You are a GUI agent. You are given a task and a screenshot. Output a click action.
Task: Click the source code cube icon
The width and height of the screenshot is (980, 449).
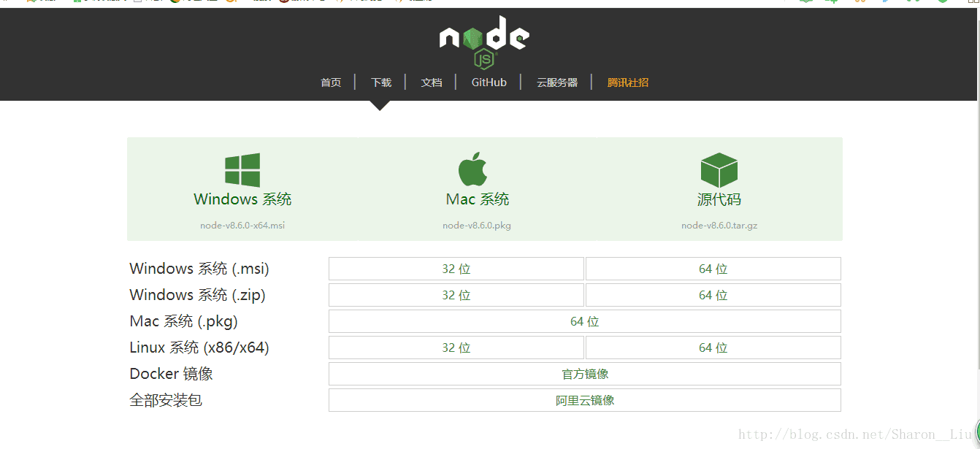coord(719,170)
